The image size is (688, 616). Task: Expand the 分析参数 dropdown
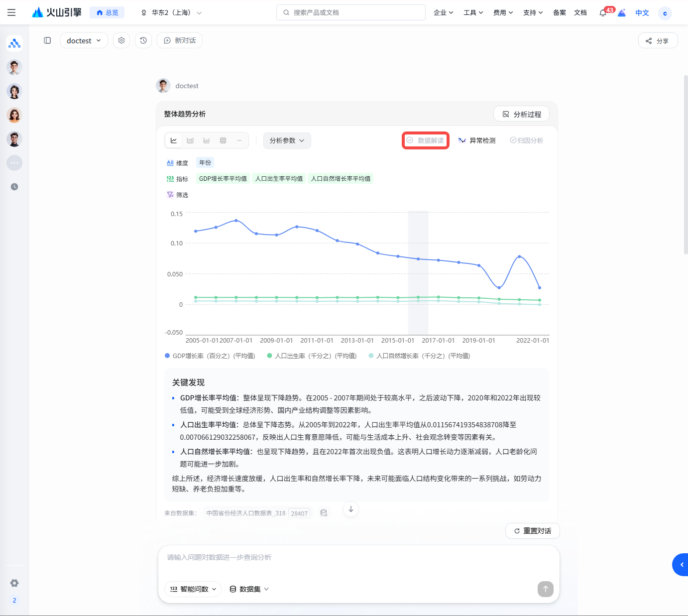click(x=287, y=140)
